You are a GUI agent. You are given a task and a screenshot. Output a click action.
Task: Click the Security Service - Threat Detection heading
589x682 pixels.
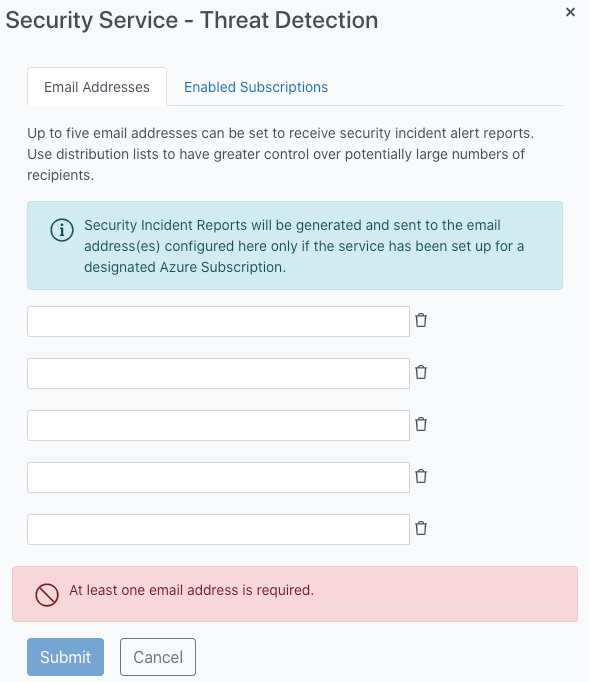(191, 20)
